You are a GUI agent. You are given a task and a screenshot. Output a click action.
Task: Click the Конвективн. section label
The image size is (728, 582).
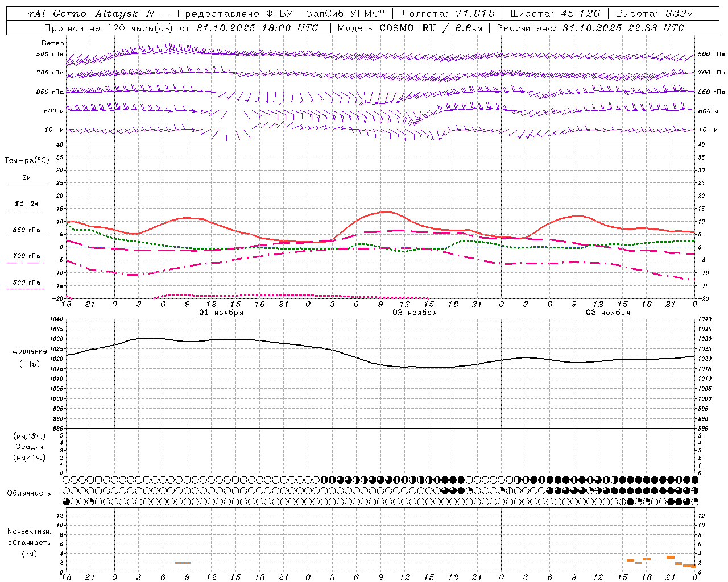(x=29, y=531)
